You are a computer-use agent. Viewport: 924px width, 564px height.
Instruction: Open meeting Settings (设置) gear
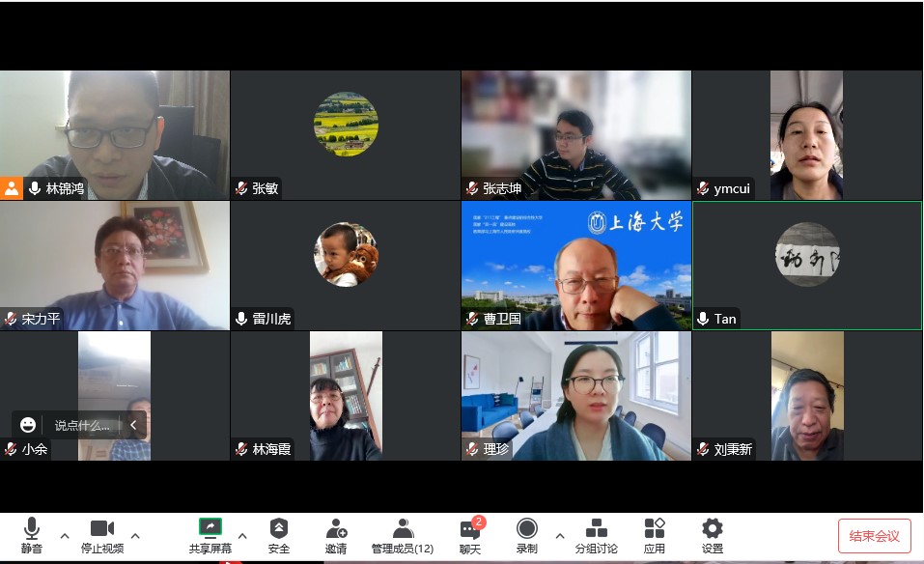tap(713, 534)
